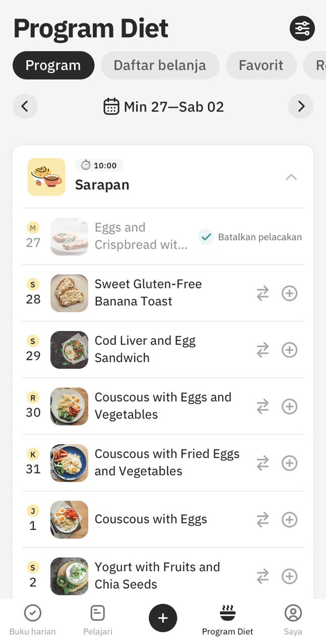This screenshot has width=326, height=644.
Task: Uncheck tracking for Eggs and Crispbread
Action: tap(250, 237)
